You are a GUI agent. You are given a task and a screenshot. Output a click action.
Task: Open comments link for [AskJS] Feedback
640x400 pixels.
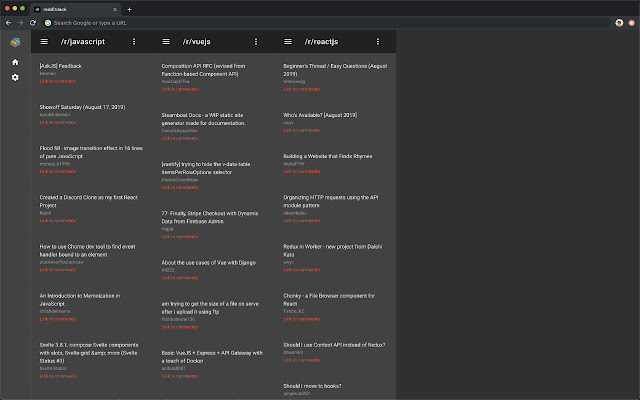point(58,81)
